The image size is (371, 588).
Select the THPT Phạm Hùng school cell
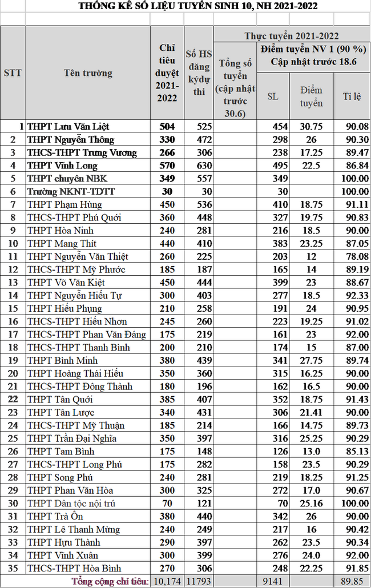coord(64,204)
